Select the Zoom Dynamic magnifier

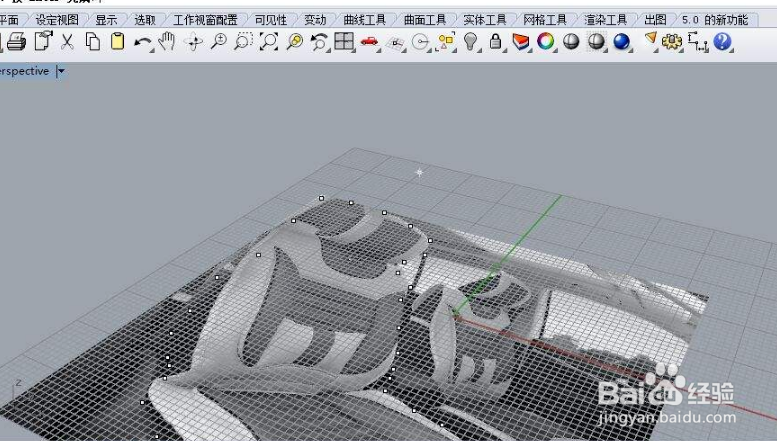pyautogui.click(x=219, y=42)
